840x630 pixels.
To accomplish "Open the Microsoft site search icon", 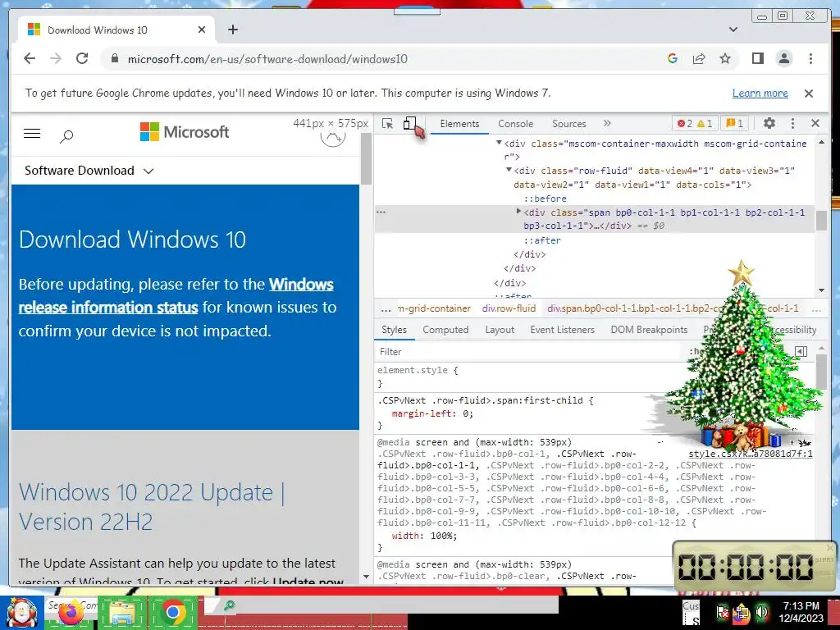I will pyautogui.click(x=66, y=136).
